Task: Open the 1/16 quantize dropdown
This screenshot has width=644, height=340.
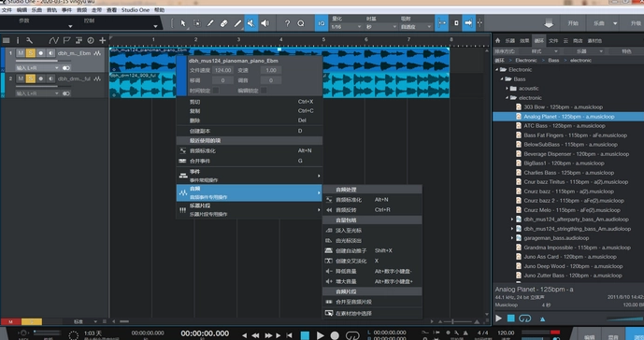Action: coord(346,27)
